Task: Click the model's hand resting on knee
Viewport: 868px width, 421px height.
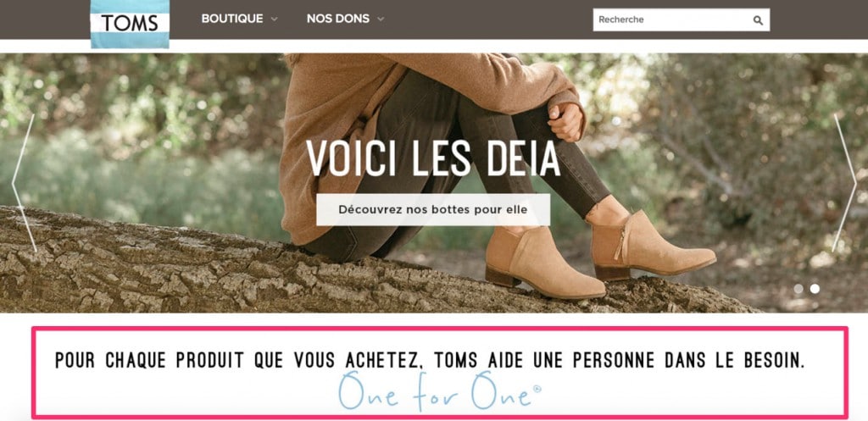Action: 565,120
